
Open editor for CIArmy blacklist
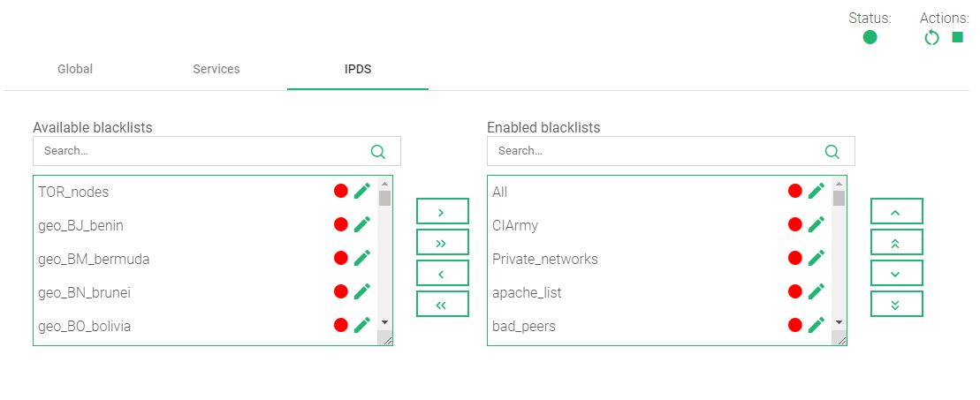(x=817, y=224)
